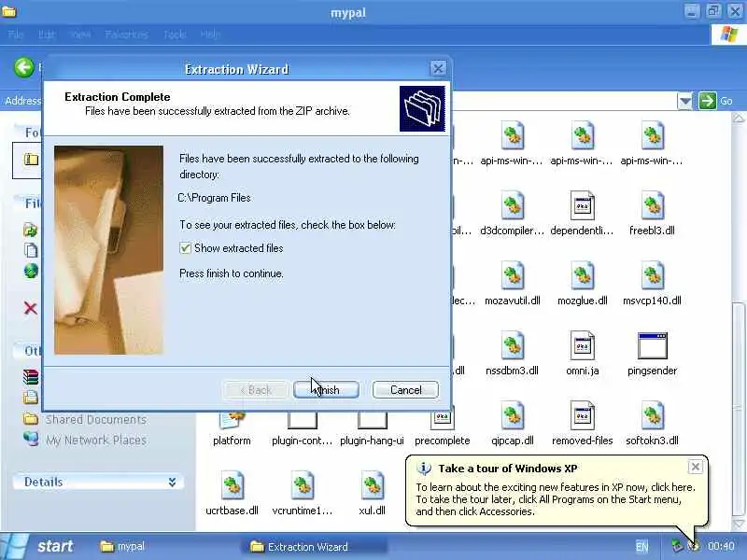Click the Windows Start button
The height and width of the screenshot is (560, 747).
(x=40, y=546)
